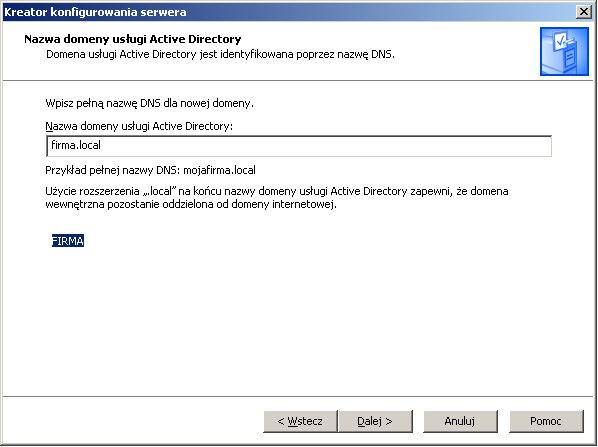This screenshot has width=598, height=447.
Task: Click the instruction Wpisz pełną nazwę DNS
Action: (150, 103)
